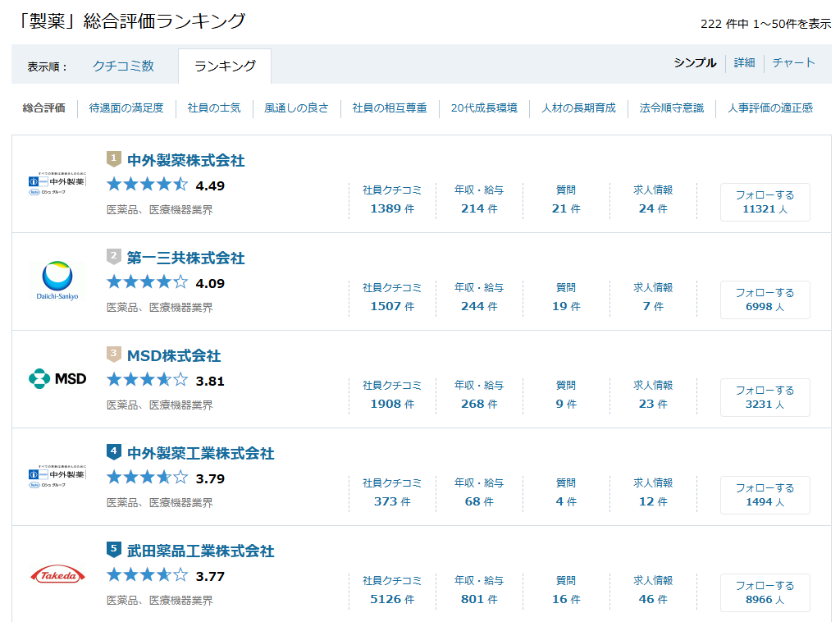Click the Daiichi-Sankyo company logo
The image size is (840, 622).
point(57,280)
